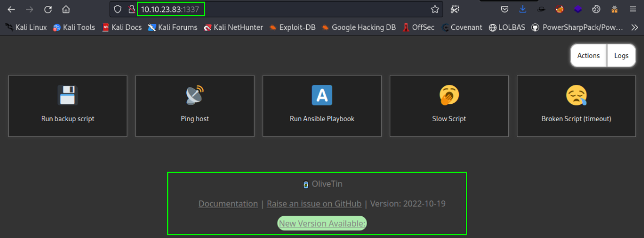
Task: Switch to the Logs tab
Action: pos(621,55)
